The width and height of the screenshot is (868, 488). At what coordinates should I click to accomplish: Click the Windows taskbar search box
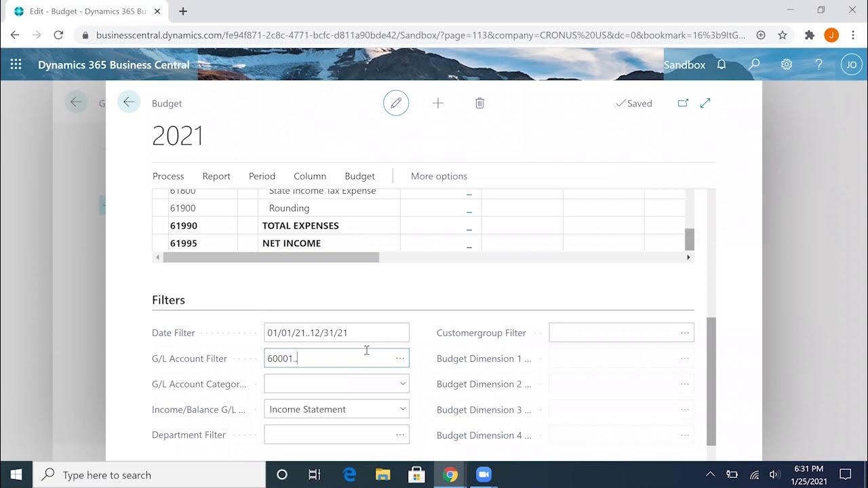pyautogui.click(x=149, y=474)
